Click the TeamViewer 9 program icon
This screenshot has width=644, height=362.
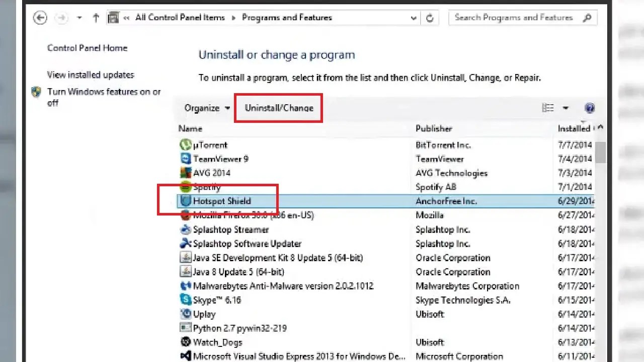[185, 159]
